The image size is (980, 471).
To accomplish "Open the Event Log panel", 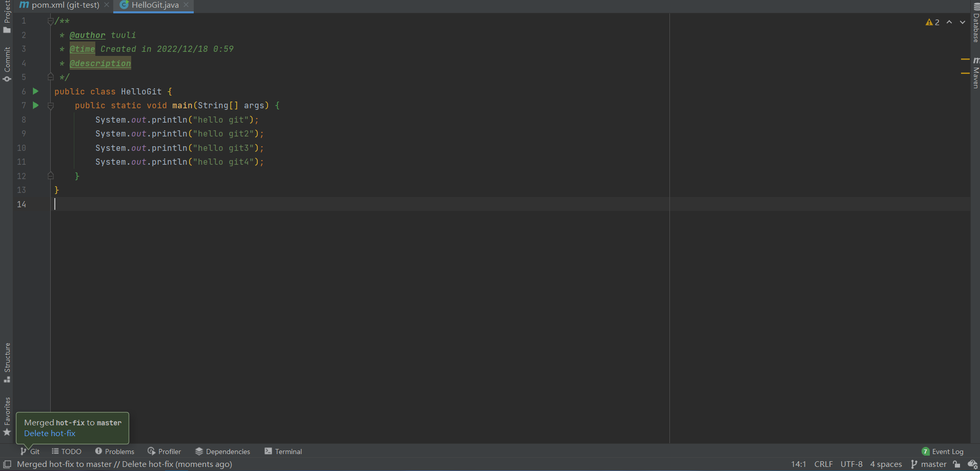I will coord(943,452).
